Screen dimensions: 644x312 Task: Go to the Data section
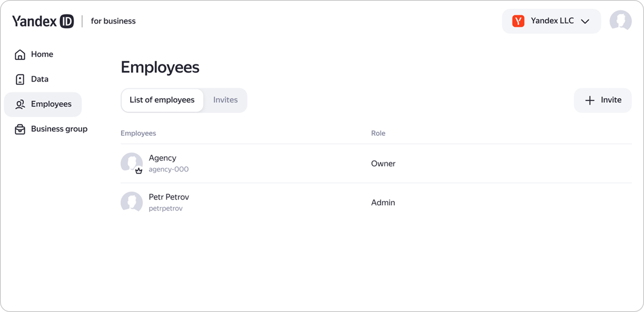pyautogui.click(x=39, y=79)
